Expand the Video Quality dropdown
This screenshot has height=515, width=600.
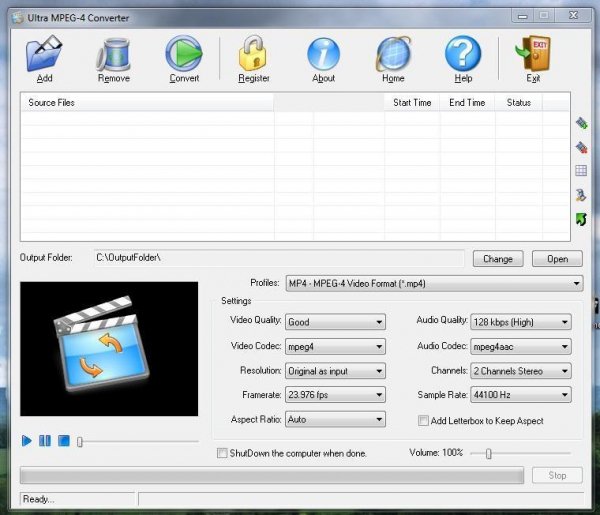(335, 322)
